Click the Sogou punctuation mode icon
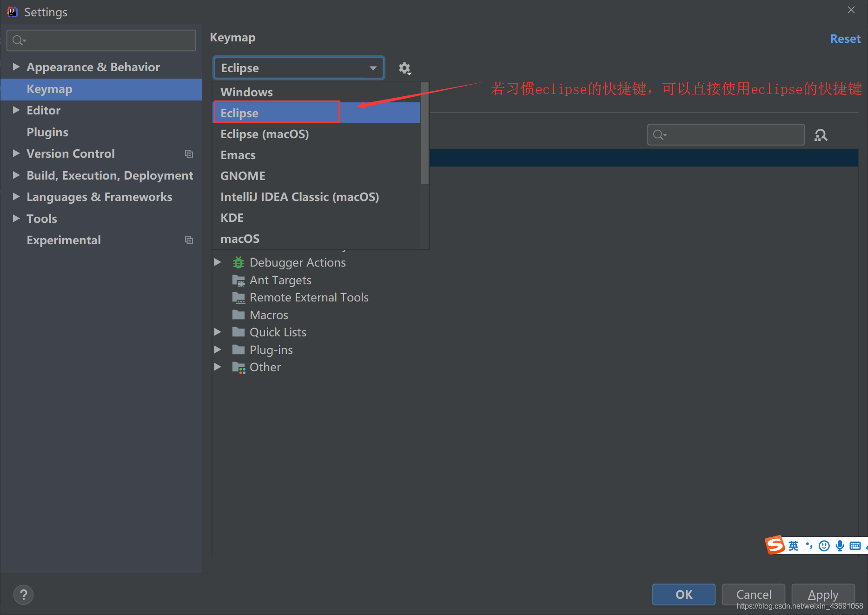The width and height of the screenshot is (868, 615). tap(809, 546)
